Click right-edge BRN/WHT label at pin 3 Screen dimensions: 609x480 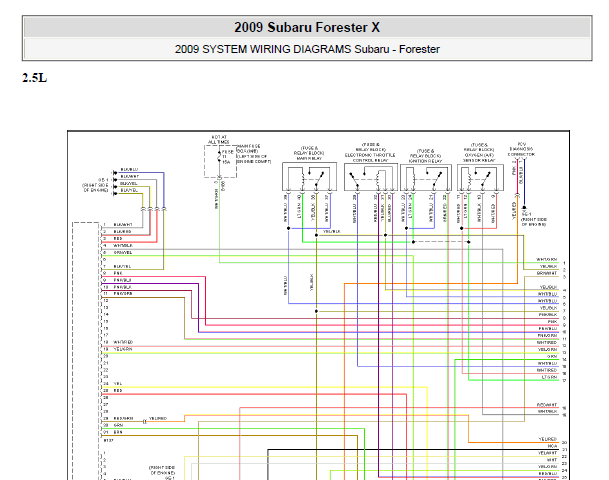[x=547, y=273]
